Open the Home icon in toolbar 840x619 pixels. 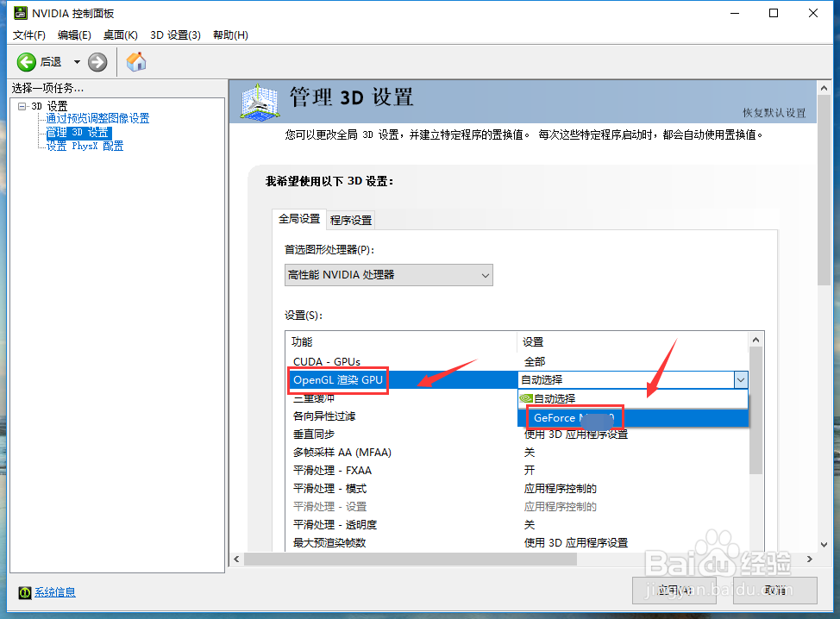(136, 61)
